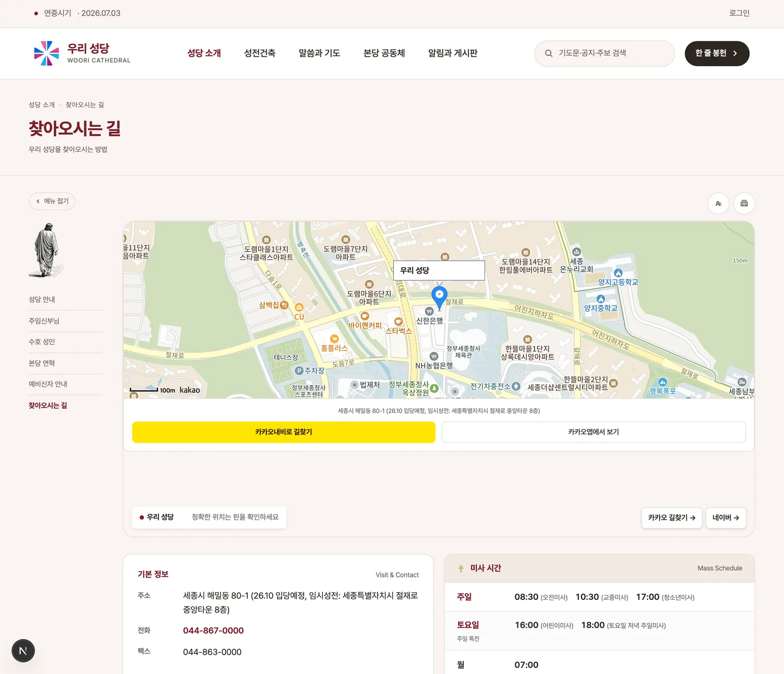The height and width of the screenshot is (674, 784).
Task: Open the 본당 공동체 nav menu
Action: pos(384,53)
